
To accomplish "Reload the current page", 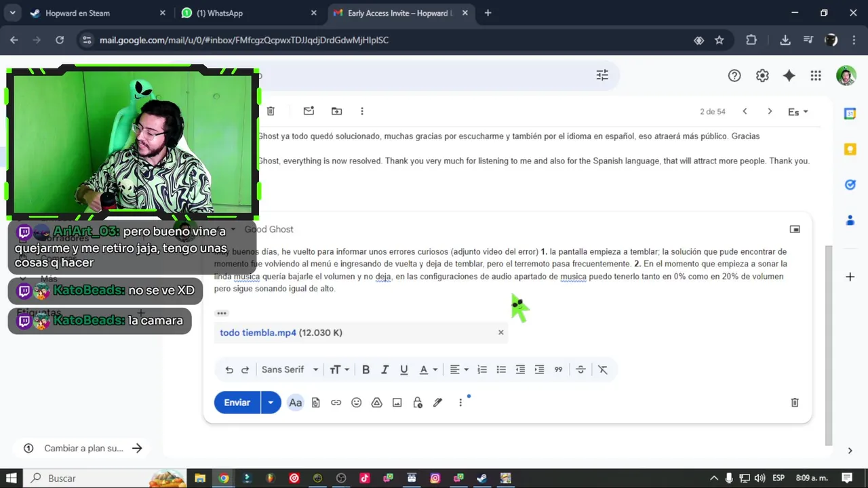I will tap(60, 40).
